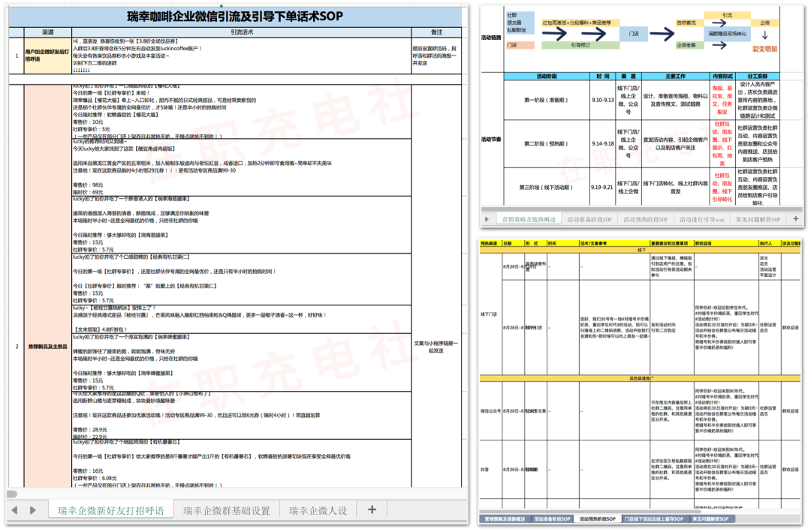The image size is (811, 532).
Task: Select 常见问题解答SOP tab in bottom-right sheet
Action: (x=710, y=519)
